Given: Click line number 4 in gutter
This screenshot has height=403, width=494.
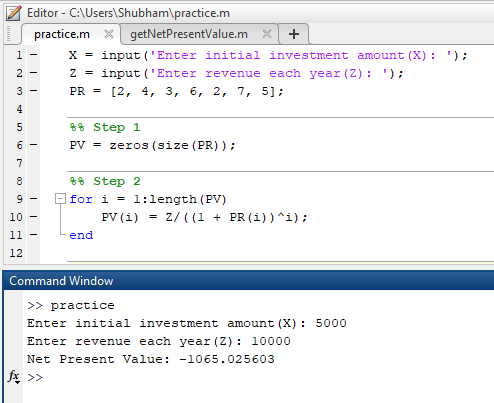Looking at the screenshot, I should 19,109.
